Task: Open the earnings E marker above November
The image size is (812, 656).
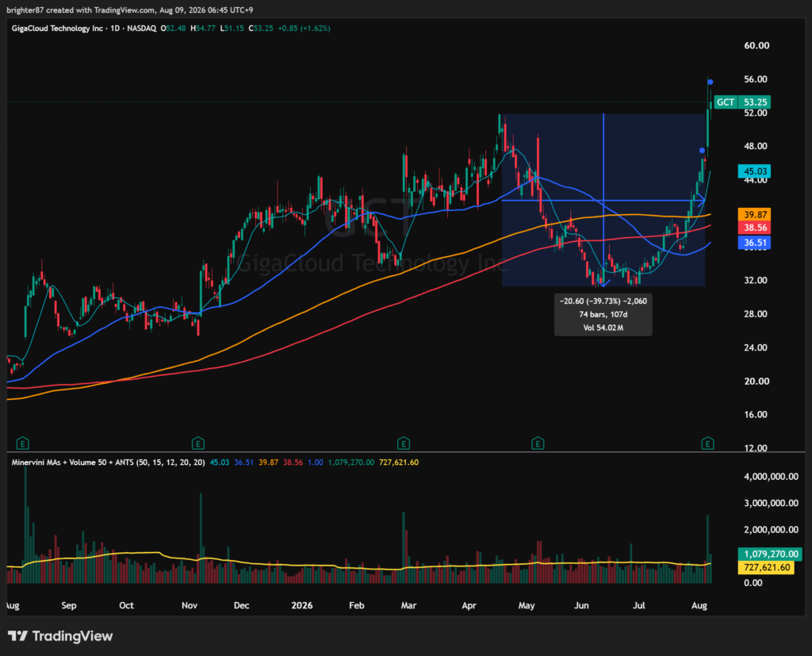Action: pyautogui.click(x=197, y=443)
